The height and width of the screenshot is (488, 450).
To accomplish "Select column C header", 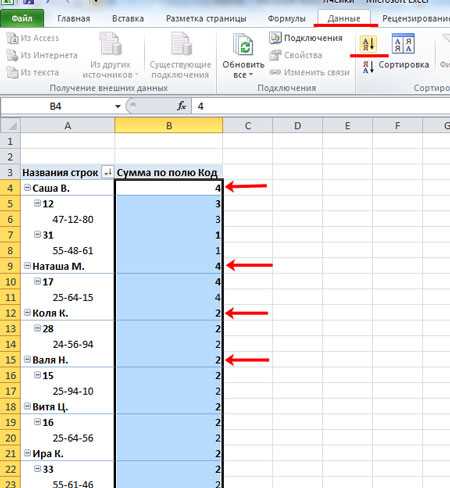I will tap(248, 126).
